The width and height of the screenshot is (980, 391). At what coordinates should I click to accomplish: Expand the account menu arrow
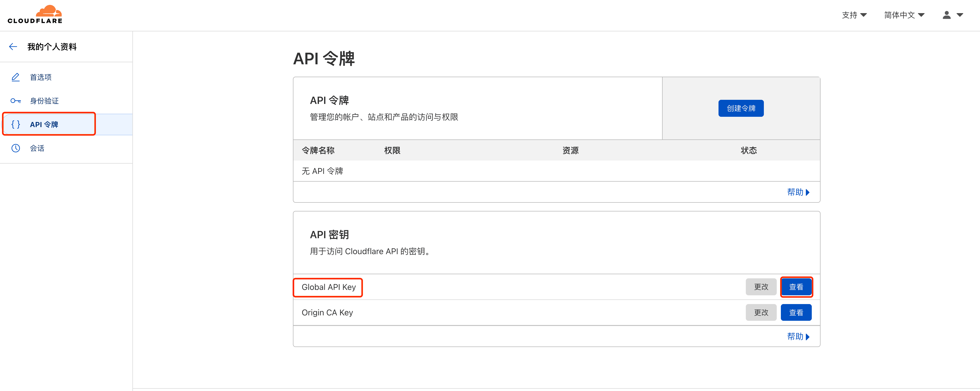pyautogui.click(x=960, y=15)
